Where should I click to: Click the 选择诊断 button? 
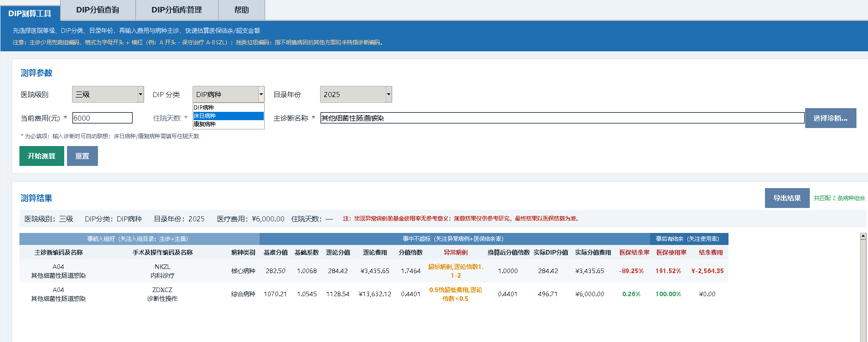[831, 118]
